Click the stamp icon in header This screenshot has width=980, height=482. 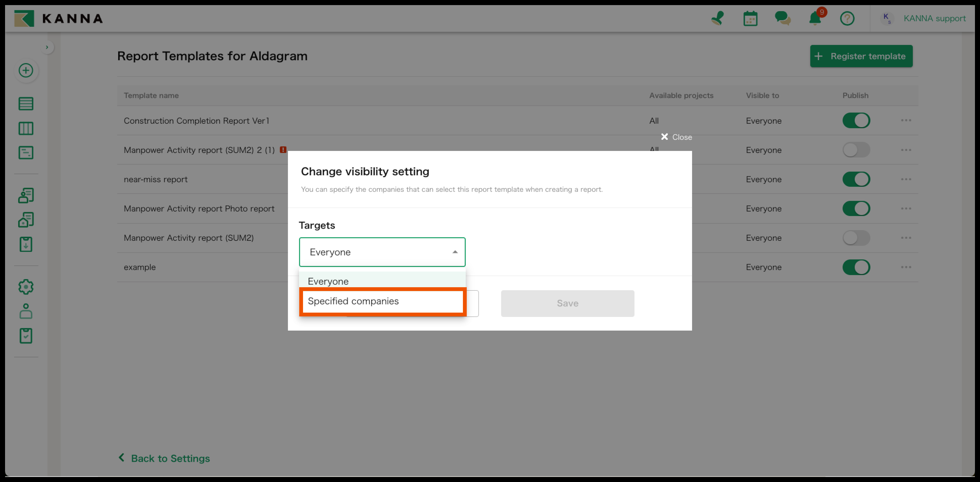718,18
